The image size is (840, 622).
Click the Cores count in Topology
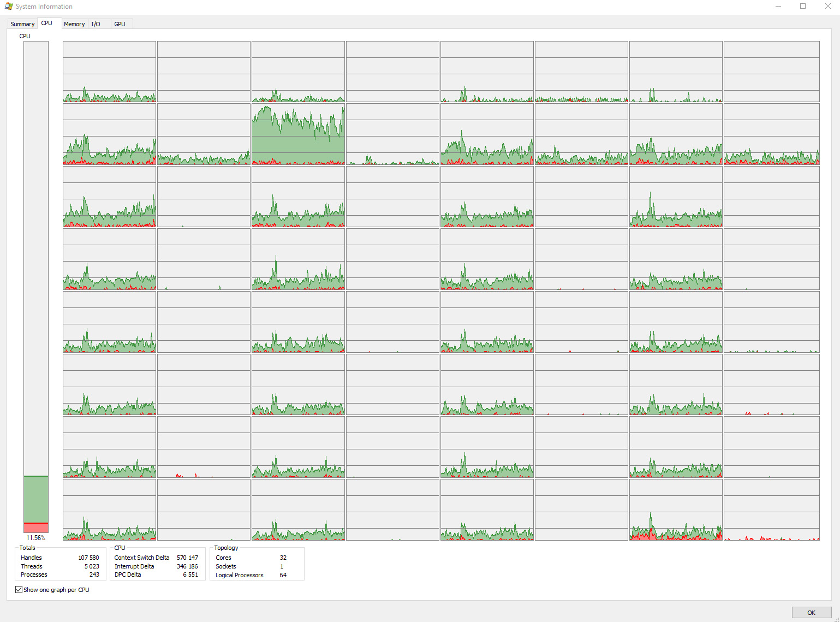283,558
